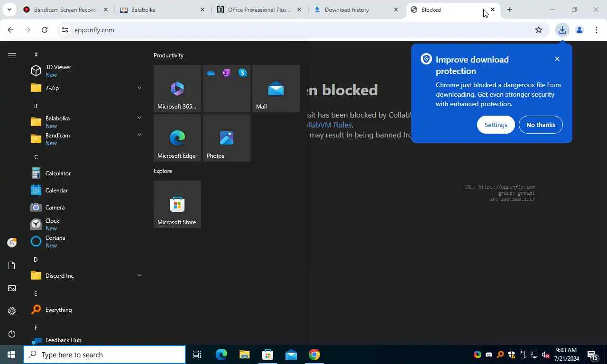Screen dimensions: 607x364
Task: Open the 3D Viewer app
Action: [x=85, y=71]
